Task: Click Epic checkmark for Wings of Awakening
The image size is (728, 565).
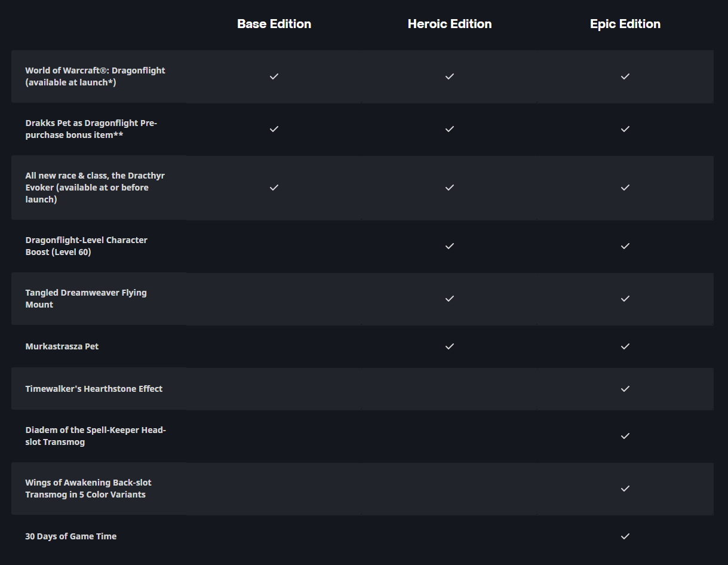Action: tap(625, 489)
